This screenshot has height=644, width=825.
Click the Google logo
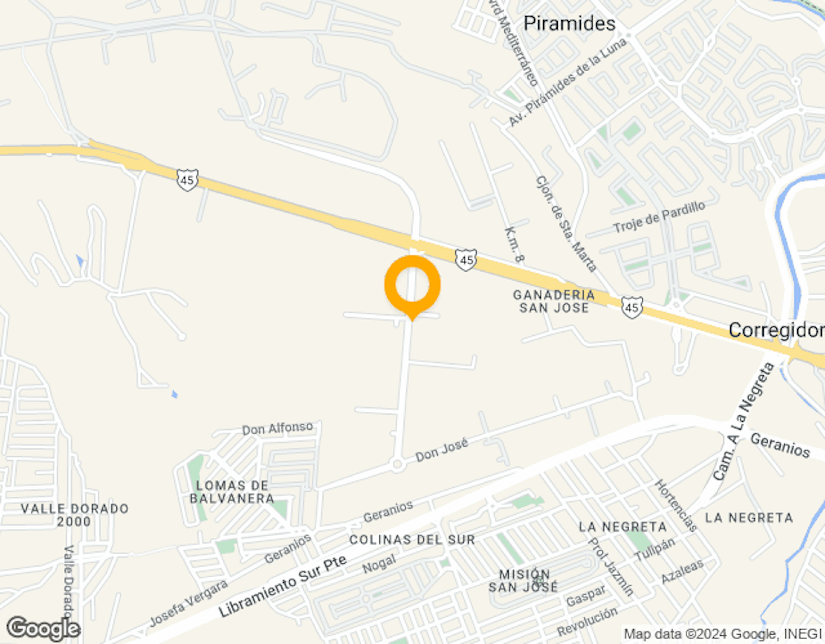click(x=44, y=629)
